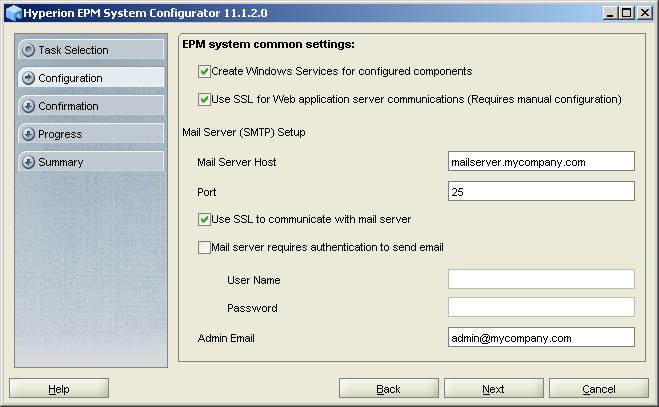Click the Summary step down-arrow icon
Image resolution: width=659 pixels, height=407 pixels.
(28, 162)
